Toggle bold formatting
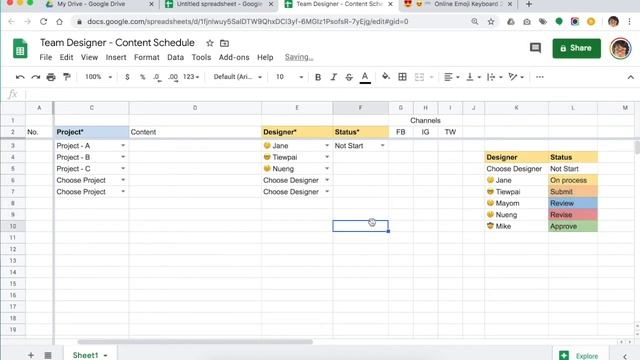This screenshot has height=360, width=640. point(318,77)
